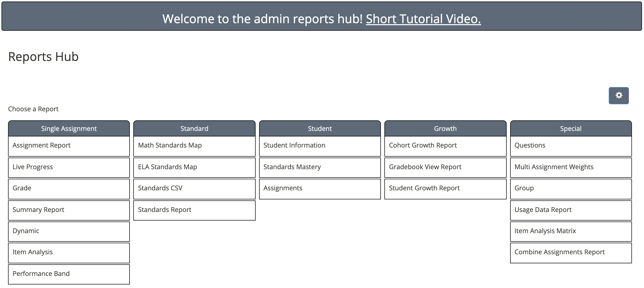Select the Combine Assignments Report
The height and width of the screenshot is (288, 644).
click(571, 253)
